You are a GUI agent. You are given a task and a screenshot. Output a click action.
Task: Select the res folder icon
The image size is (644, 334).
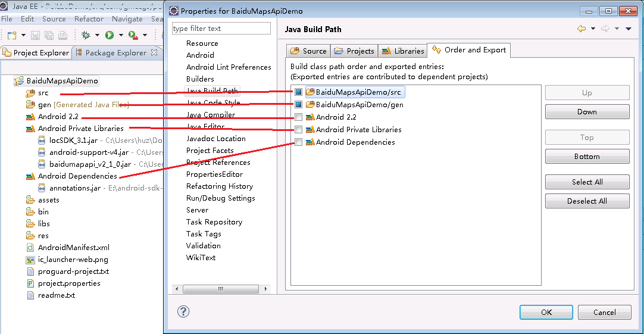(x=30, y=236)
